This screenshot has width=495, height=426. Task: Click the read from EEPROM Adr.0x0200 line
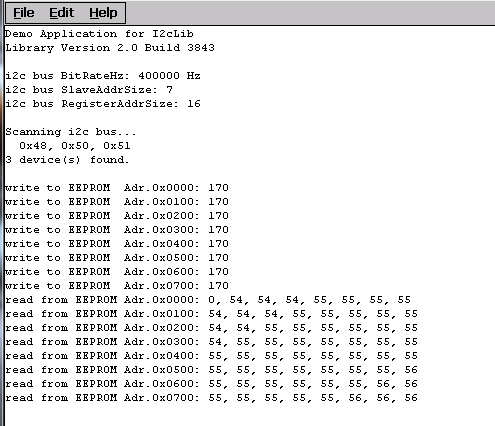click(211, 328)
